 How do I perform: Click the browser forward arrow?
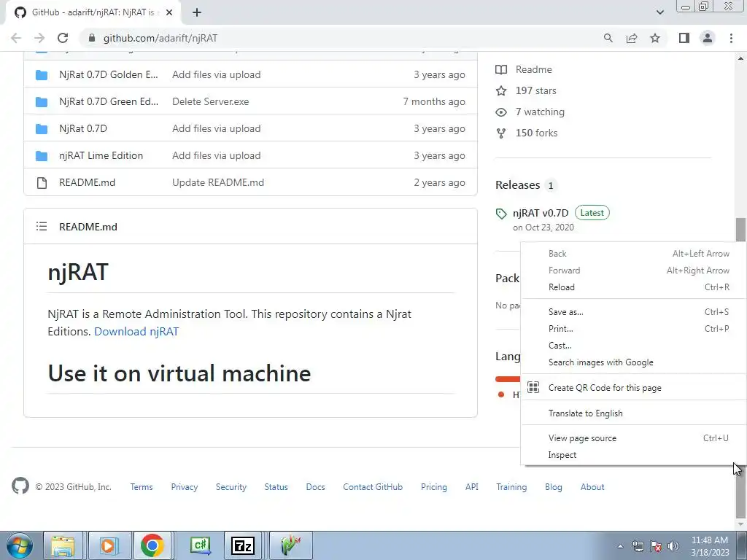(x=39, y=38)
